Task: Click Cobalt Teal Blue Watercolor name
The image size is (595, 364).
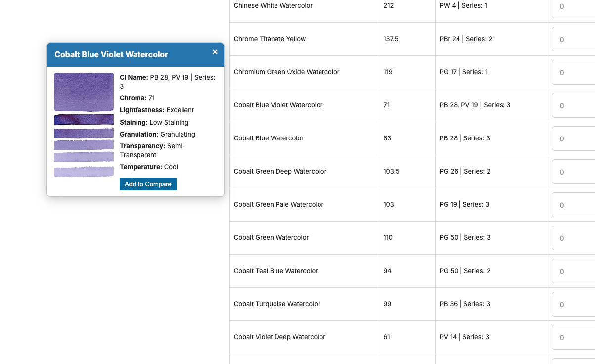Action: tap(276, 271)
